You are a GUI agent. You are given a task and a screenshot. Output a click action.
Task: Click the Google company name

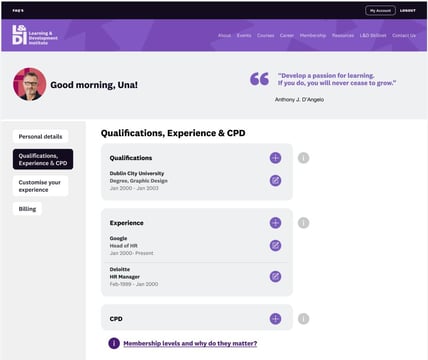(118, 238)
